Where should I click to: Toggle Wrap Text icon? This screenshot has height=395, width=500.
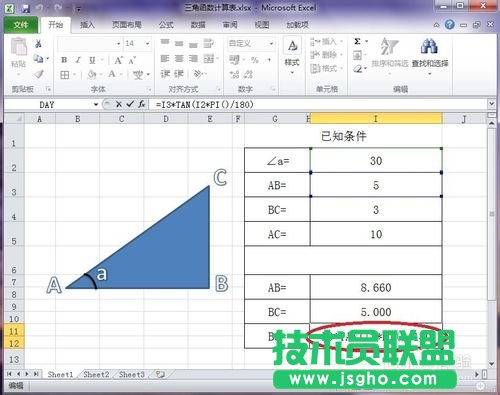[209, 43]
